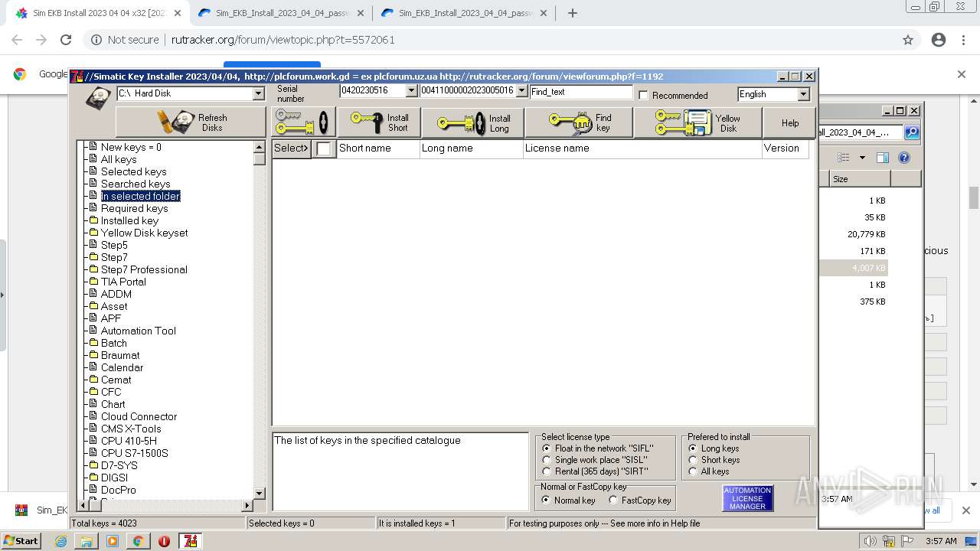
Task: Bookmark this page with the star icon
Action: point(908,40)
